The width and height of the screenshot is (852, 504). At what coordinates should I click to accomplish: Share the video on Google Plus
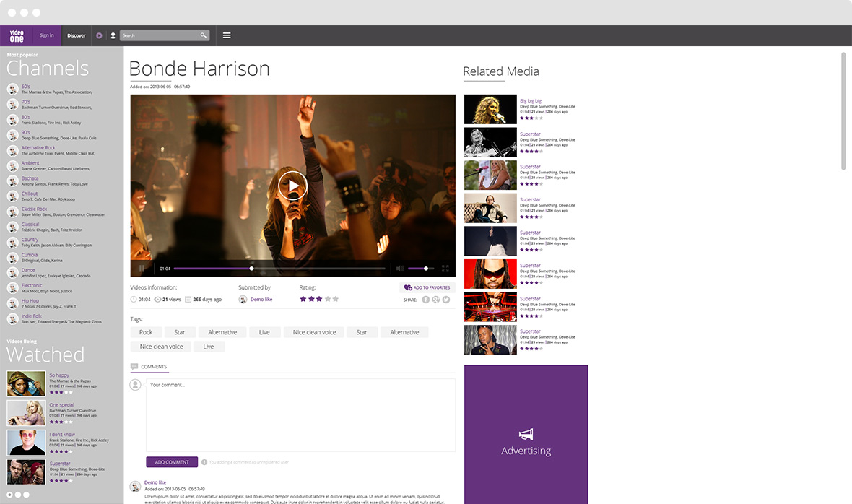436,300
